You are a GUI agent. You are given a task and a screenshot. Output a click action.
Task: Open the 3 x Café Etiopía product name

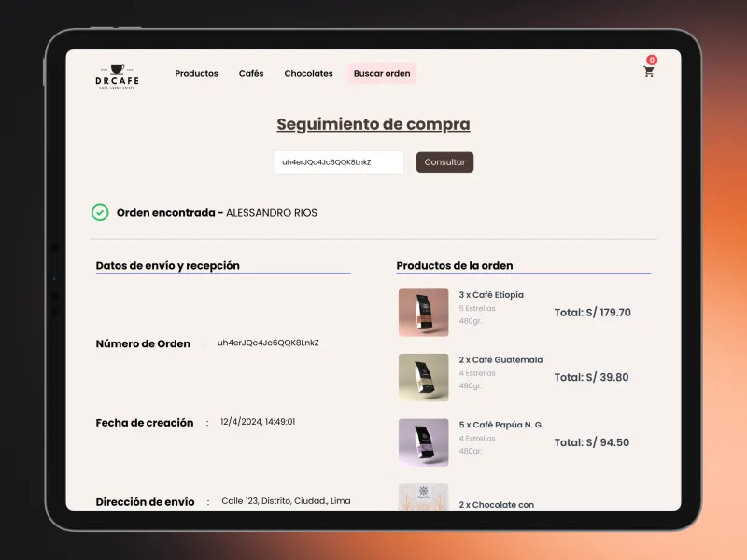click(x=491, y=295)
